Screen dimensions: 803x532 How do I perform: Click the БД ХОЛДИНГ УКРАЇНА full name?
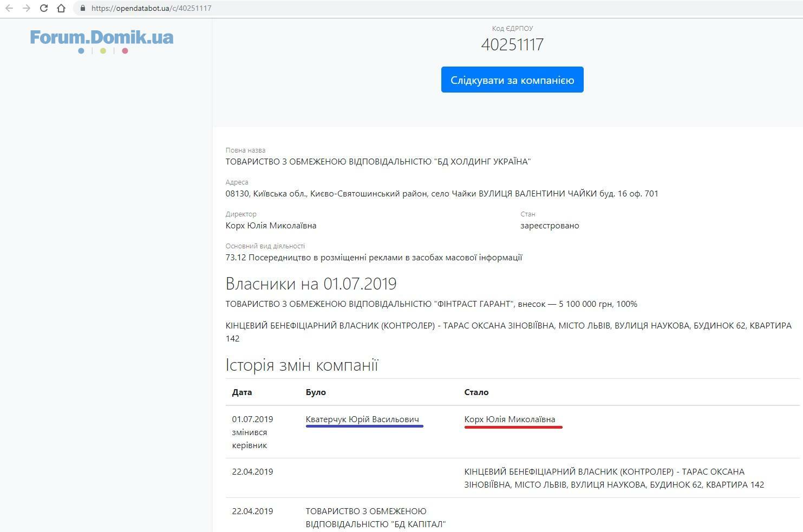[x=378, y=161]
